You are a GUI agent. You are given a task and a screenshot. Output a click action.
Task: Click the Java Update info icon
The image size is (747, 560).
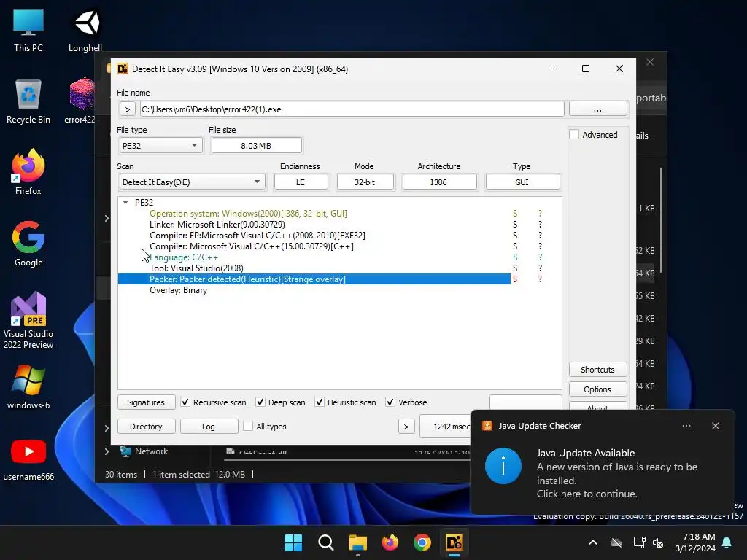click(503, 466)
